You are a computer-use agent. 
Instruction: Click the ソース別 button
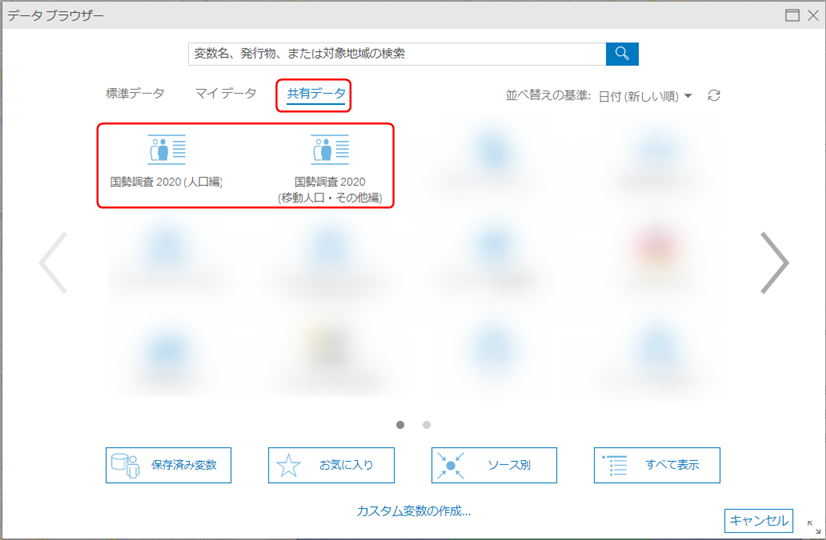494,465
